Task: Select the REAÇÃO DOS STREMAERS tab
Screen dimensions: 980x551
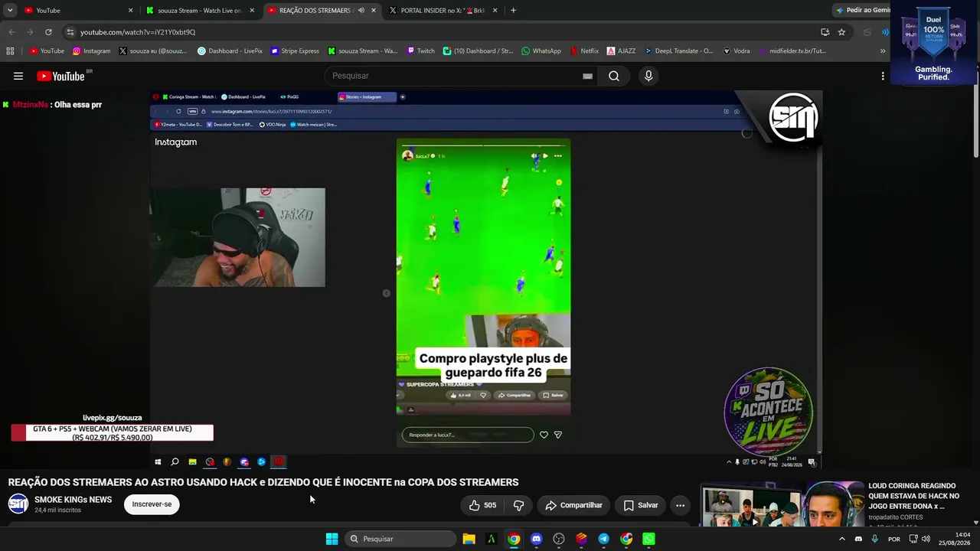Action: 322,11
